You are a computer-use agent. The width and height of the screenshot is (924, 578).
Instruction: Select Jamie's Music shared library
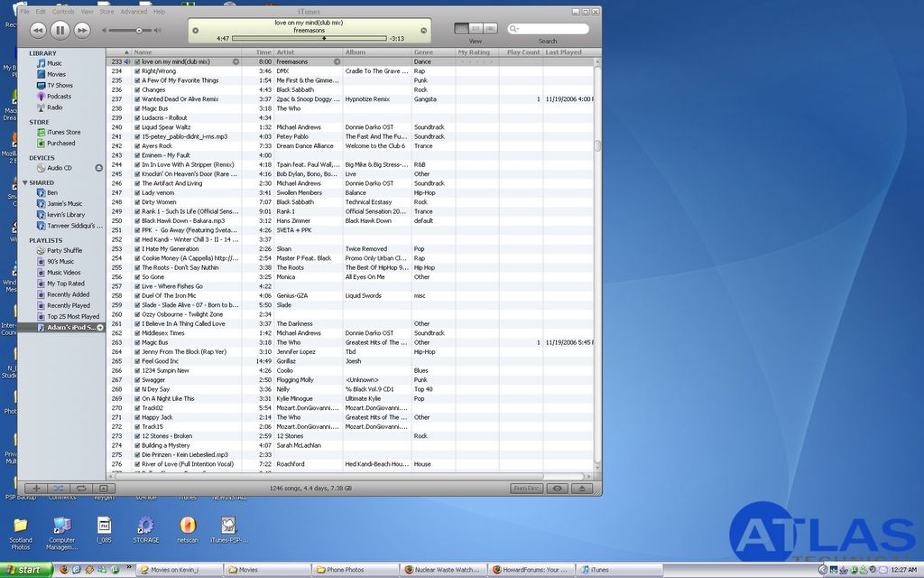tap(64, 203)
